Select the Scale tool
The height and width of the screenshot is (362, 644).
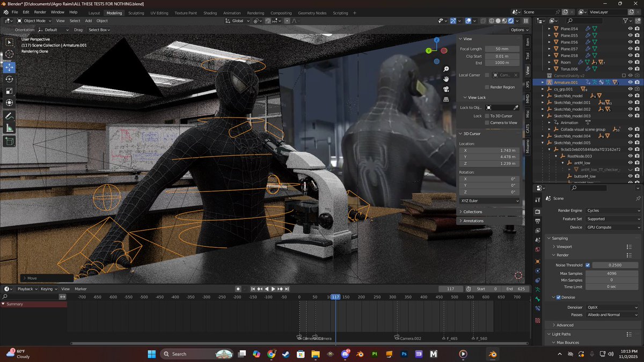[x=10, y=91]
